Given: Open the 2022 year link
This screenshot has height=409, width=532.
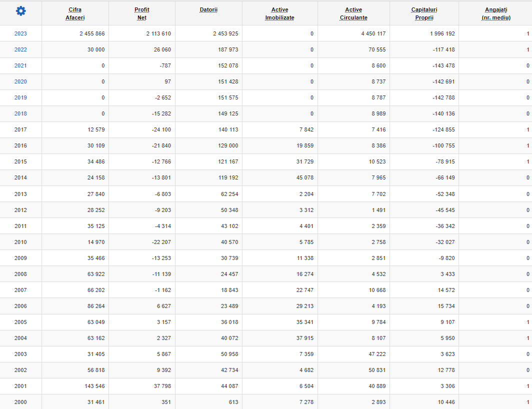Looking at the screenshot, I should (x=20, y=49).
